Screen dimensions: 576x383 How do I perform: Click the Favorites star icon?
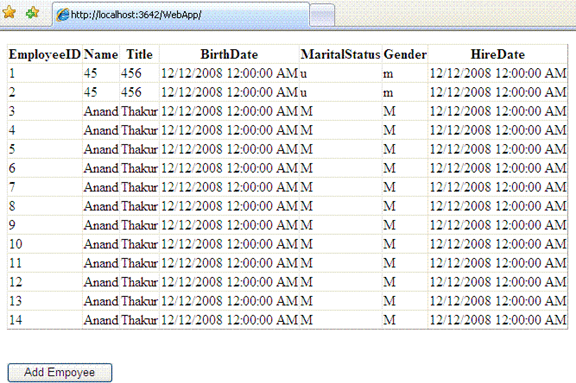[x=9, y=12]
